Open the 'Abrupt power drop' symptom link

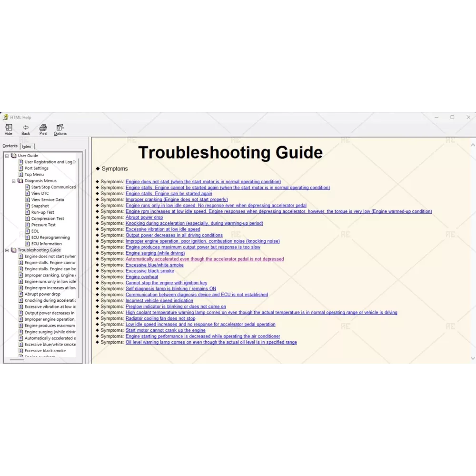click(144, 218)
